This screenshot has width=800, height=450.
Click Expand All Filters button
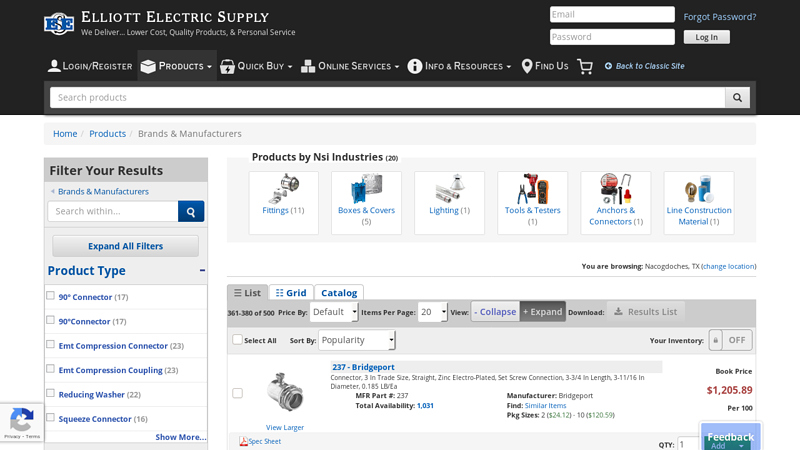pyautogui.click(x=126, y=246)
